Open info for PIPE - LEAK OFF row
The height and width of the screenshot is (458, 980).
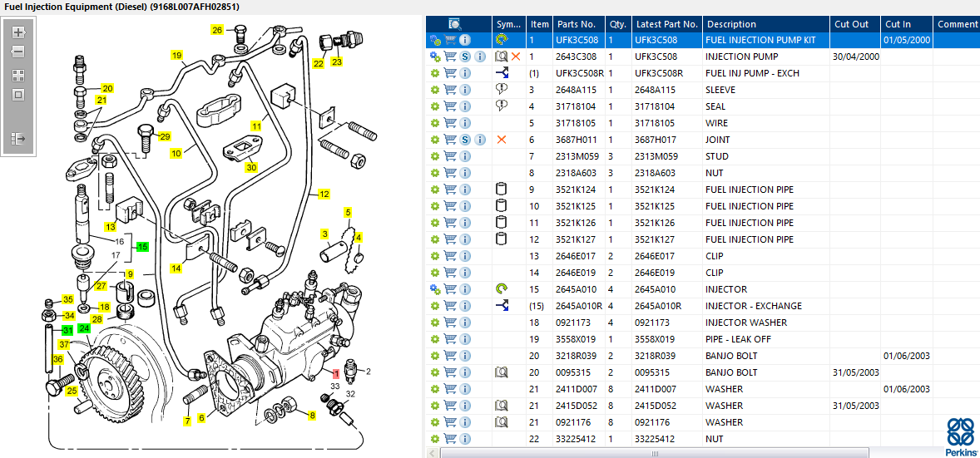464,339
